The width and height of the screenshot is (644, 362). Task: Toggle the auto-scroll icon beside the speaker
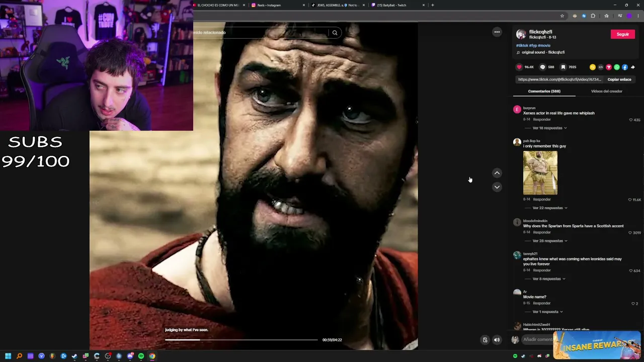point(485,340)
